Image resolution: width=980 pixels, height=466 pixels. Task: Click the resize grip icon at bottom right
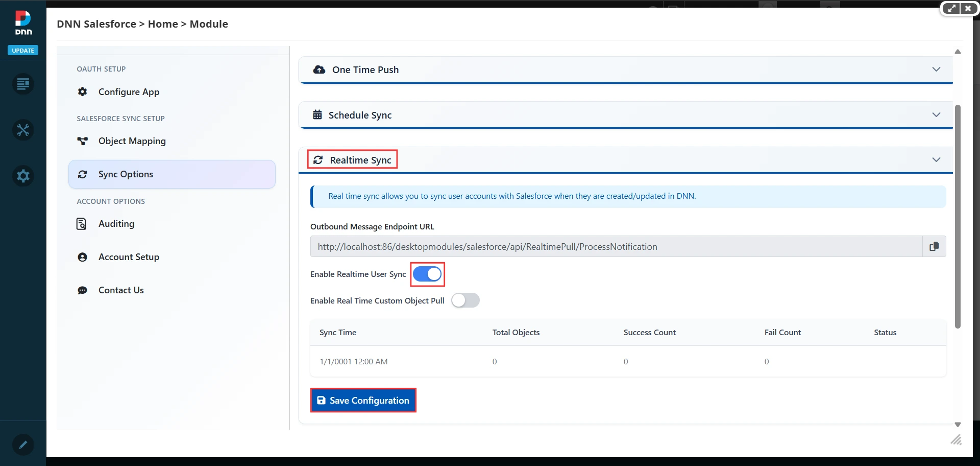coord(956,439)
